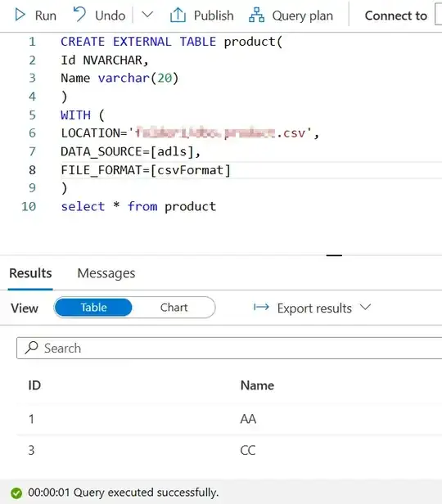Click the Run play icon
This screenshot has height=504, width=442.
[x=20, y=15]
